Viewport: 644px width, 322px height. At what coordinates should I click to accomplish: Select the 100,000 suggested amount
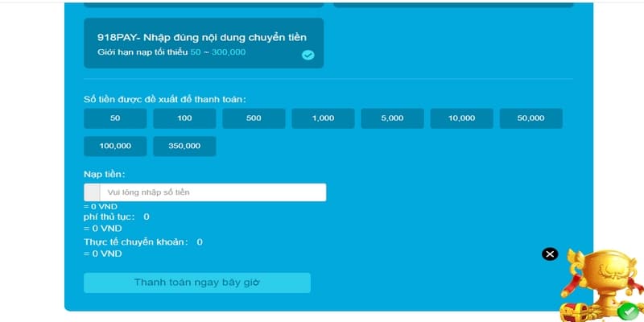[115, 147]
